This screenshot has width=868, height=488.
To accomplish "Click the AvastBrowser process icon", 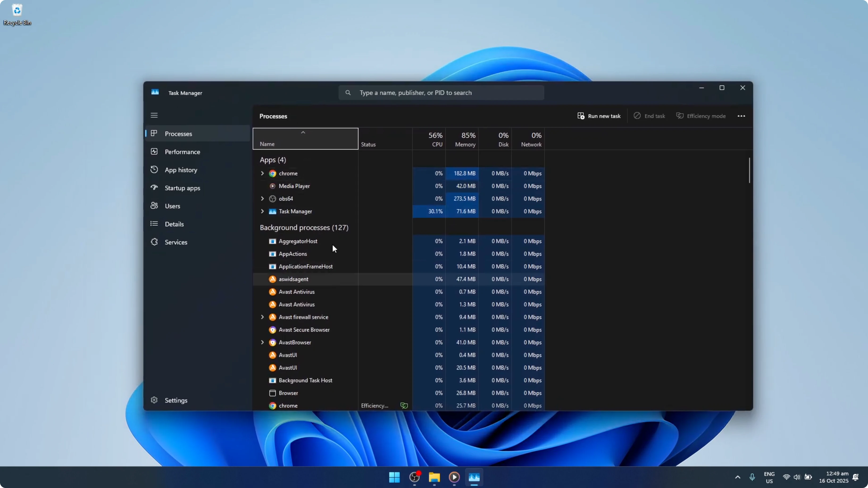I will 273,343.
